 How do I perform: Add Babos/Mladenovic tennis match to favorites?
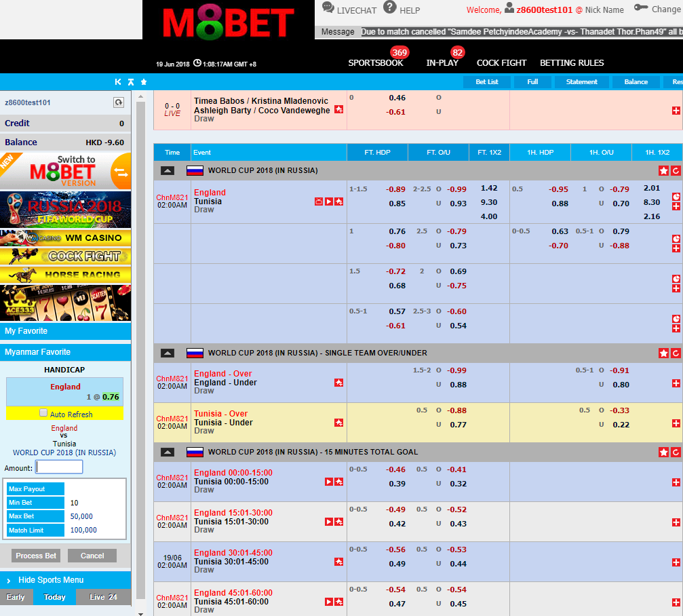click(x=339, y=109)
